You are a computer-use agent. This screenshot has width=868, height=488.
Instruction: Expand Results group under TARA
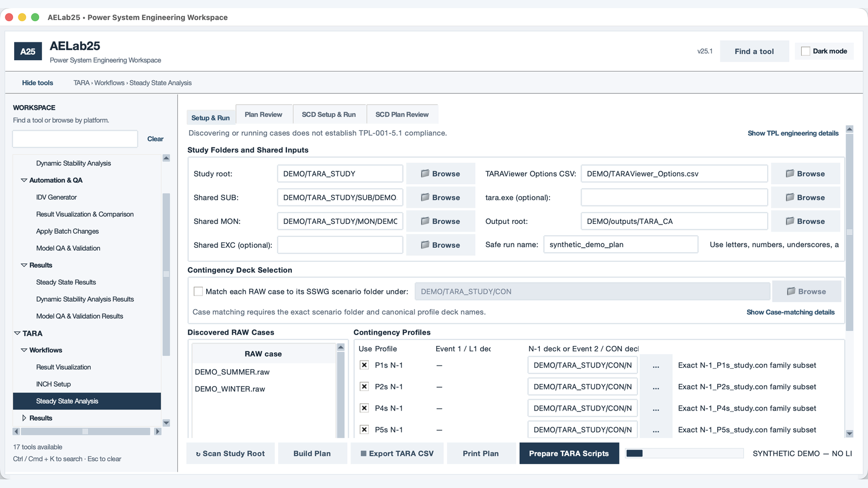pos(24,418)
